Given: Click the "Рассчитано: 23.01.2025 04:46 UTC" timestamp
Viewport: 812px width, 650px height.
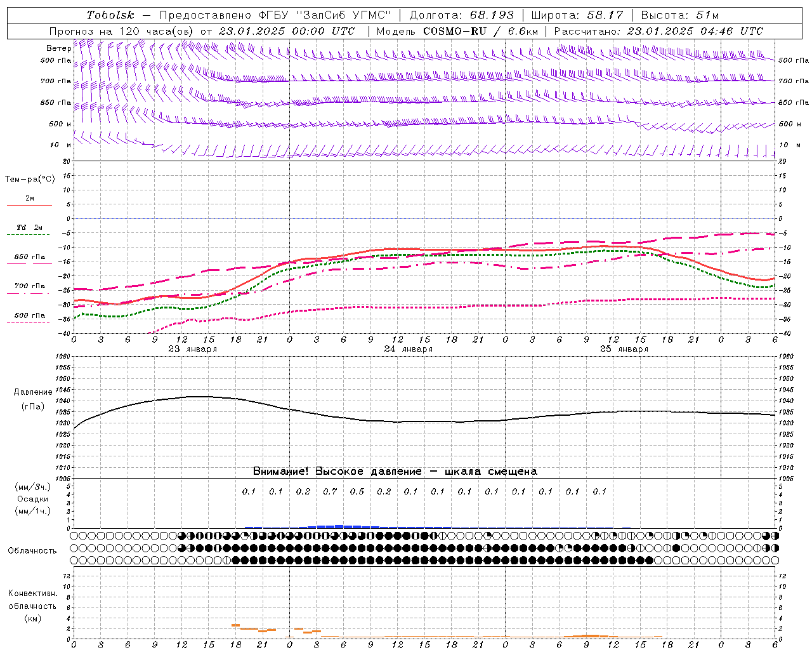Looking at the screenshot, I should click(658, 31).
